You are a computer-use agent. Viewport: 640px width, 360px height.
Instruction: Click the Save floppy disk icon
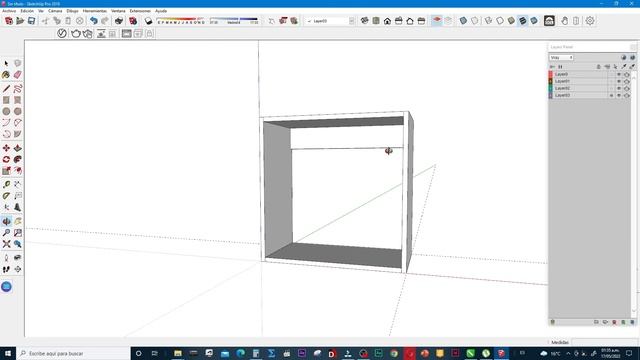(31, 21)
